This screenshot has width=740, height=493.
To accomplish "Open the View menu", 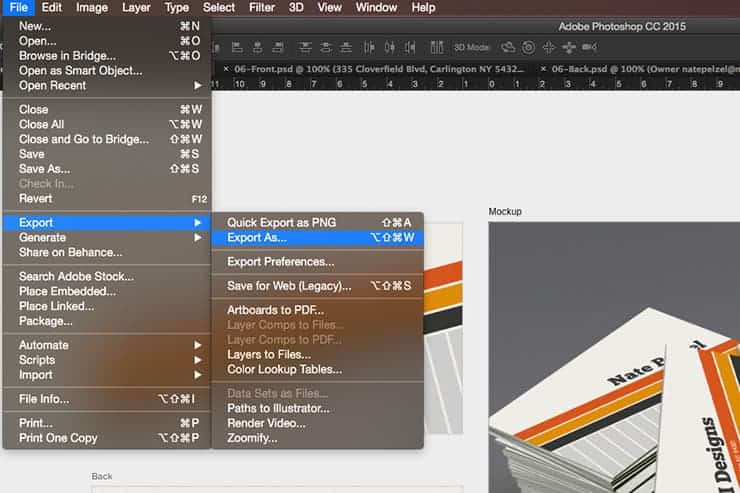I will [329, 8].
